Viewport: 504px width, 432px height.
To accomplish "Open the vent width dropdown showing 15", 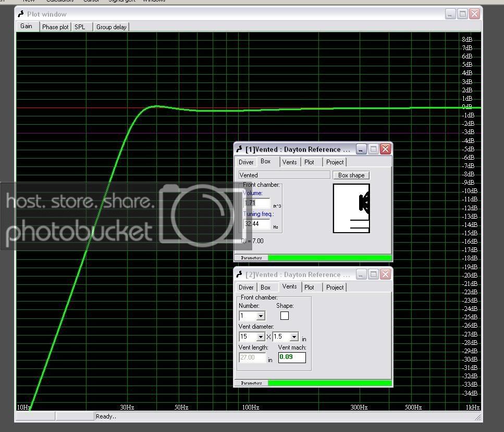I will coord(261,337).
